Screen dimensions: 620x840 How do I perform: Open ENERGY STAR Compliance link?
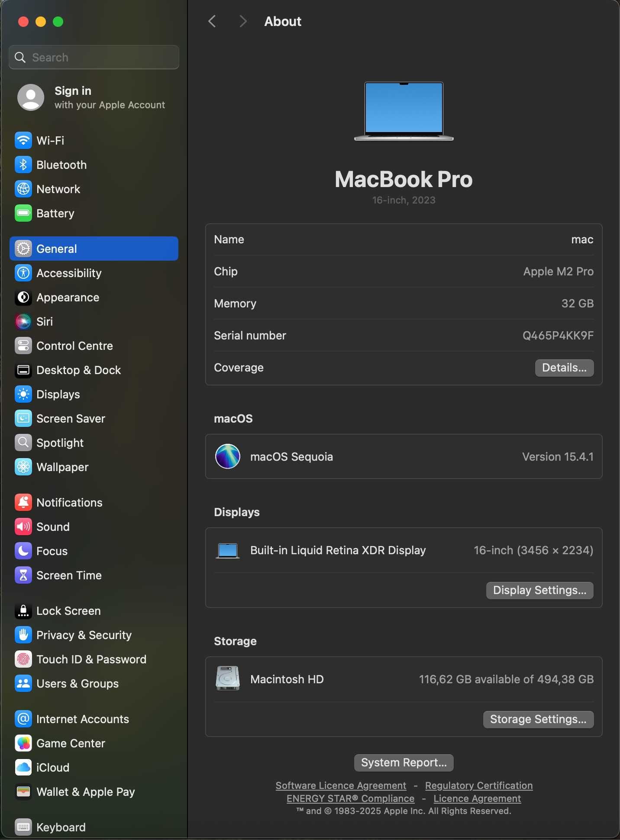click(x=350, y=798)
